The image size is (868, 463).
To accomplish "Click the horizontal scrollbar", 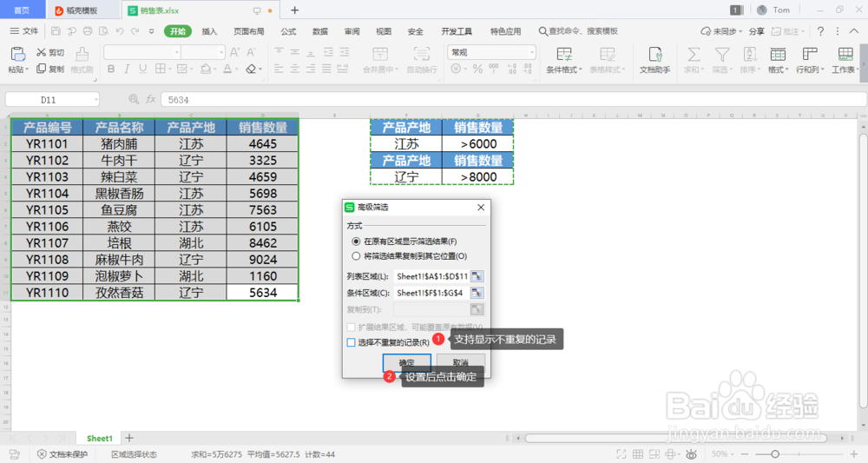I will 675,438.
